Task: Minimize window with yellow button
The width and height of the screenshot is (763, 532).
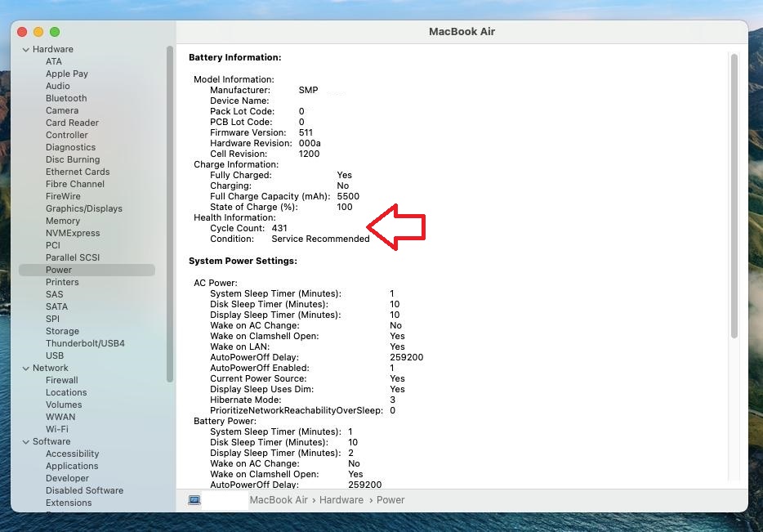Action: click(38, 32)
